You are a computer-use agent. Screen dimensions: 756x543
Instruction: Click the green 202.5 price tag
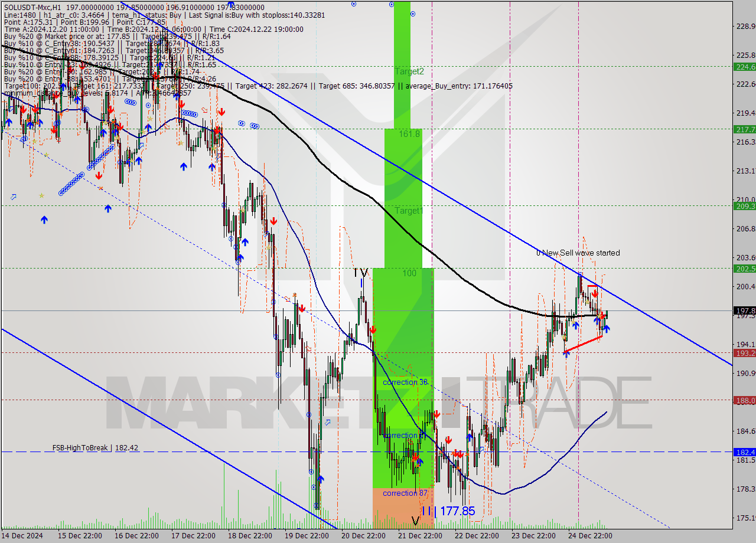744,269
